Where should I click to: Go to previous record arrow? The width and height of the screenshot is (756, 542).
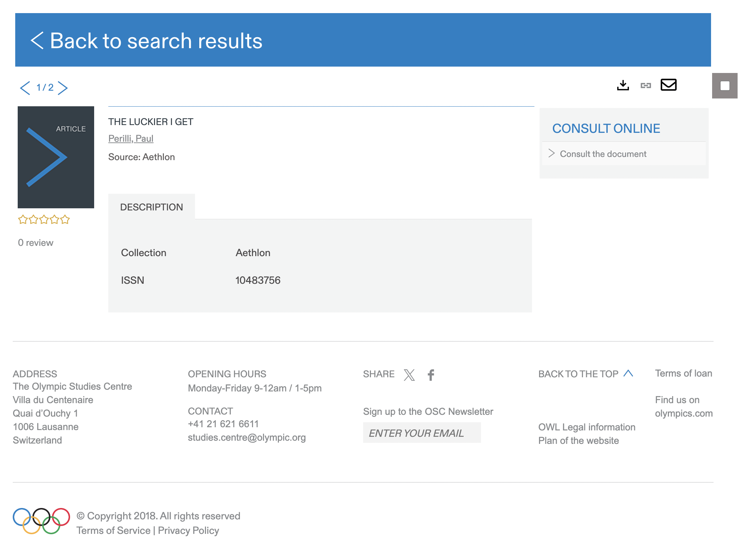click(x=25, y=88)
